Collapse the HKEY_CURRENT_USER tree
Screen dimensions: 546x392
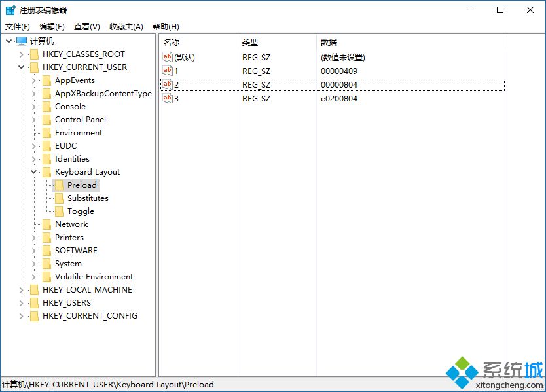tap(20, 67)
